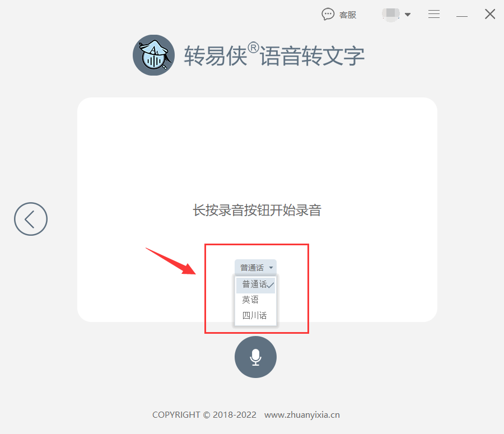Pick 四川话 from the language list

[255, 315]
